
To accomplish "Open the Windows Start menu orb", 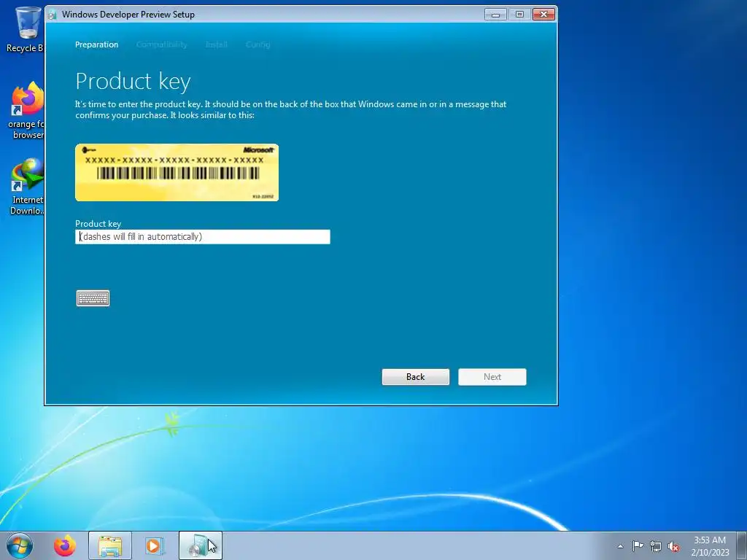I will pyautogui.click(x=20, y=545).
